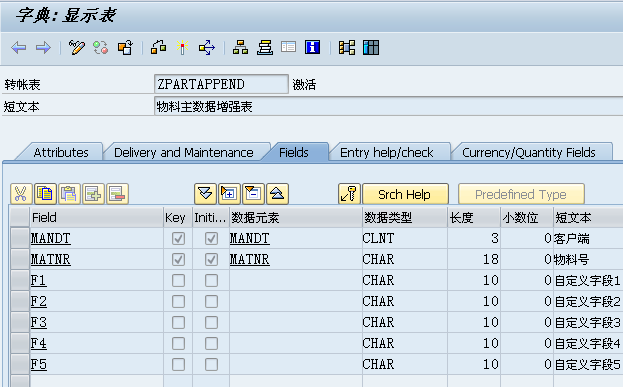The image size is (623, 387).
Task: Toggle Key checkbox for F1
Action: pyautogui.click(x=178, y=281)
